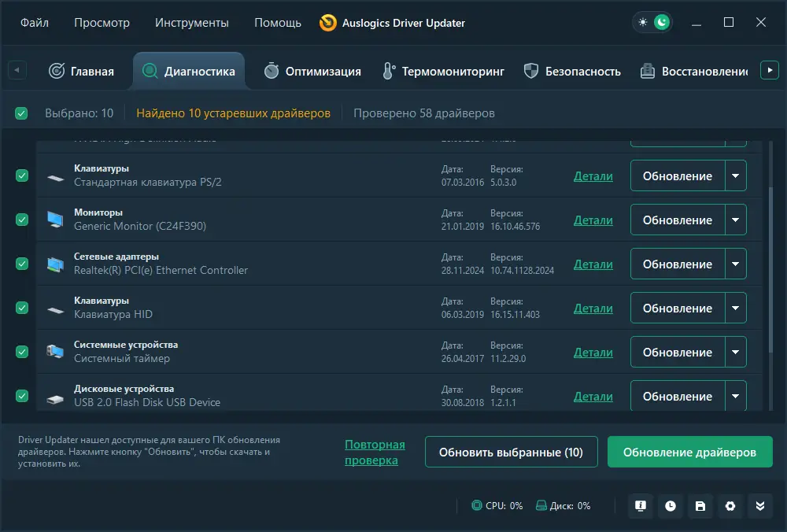The image size is (787, 532).
Task: Click the Диск usage icon in the status bar
Action: [540, 506]
